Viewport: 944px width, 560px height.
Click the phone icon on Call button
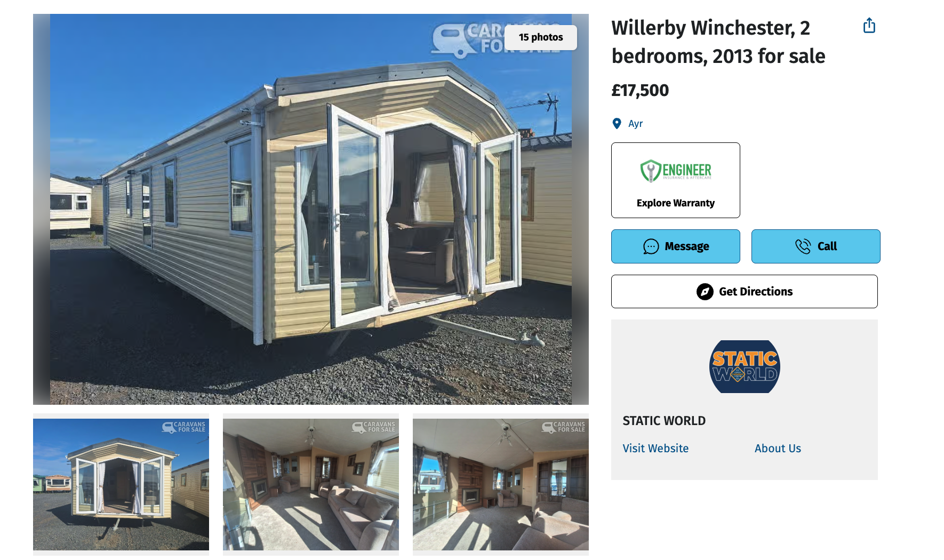tap(803, 246)
